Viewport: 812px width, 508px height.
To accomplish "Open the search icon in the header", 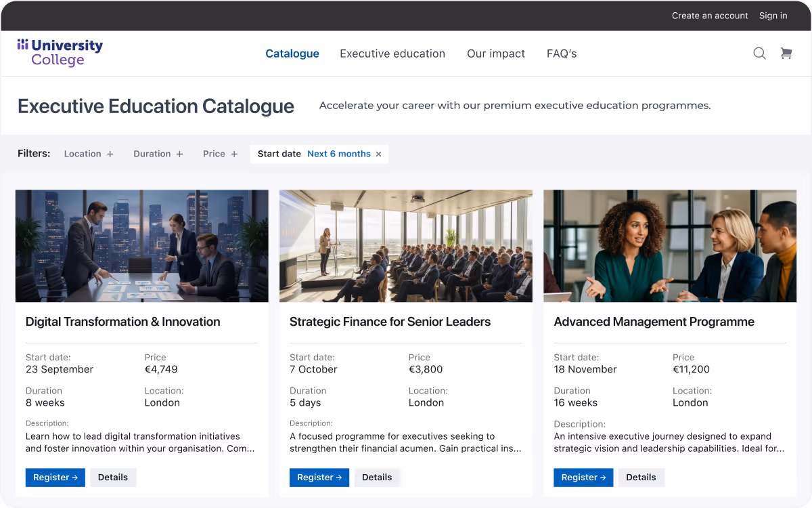I will coord(759,53).
